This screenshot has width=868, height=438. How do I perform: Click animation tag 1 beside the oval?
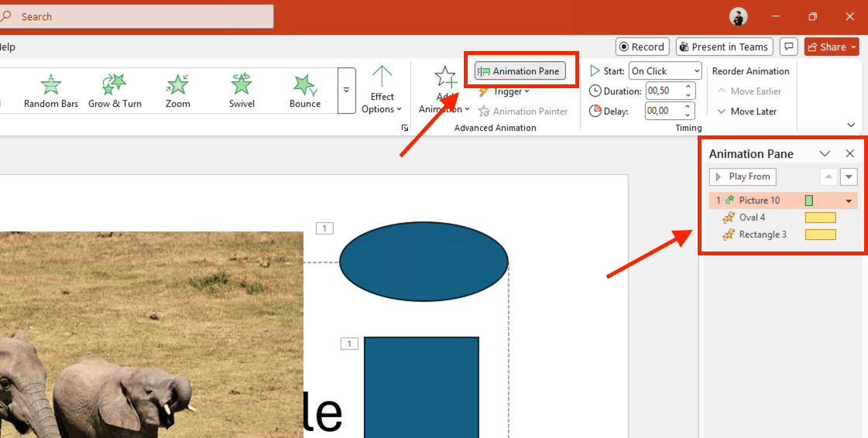(324, 228)
